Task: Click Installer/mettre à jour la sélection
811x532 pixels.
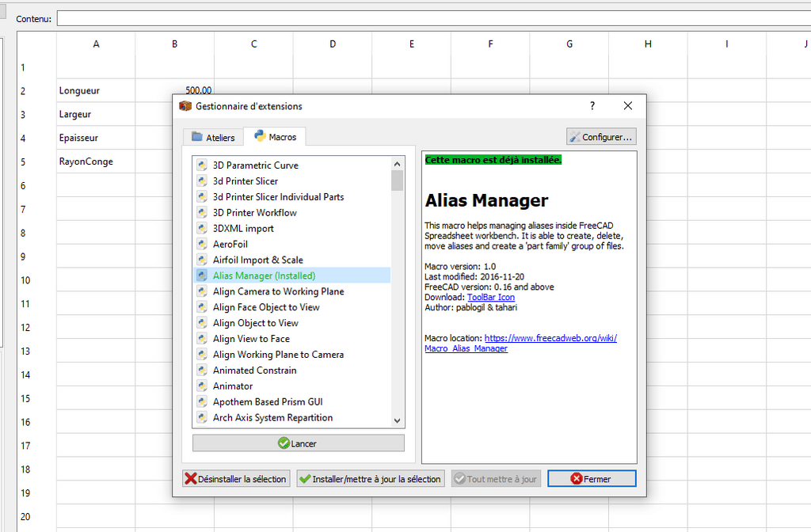Action: coord(371,479)
